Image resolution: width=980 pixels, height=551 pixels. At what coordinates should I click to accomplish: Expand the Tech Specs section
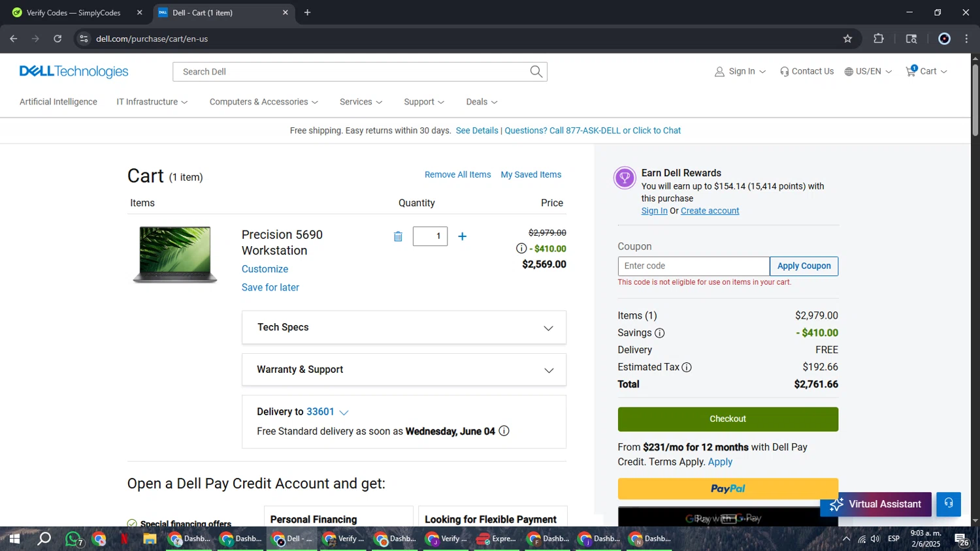404,328
